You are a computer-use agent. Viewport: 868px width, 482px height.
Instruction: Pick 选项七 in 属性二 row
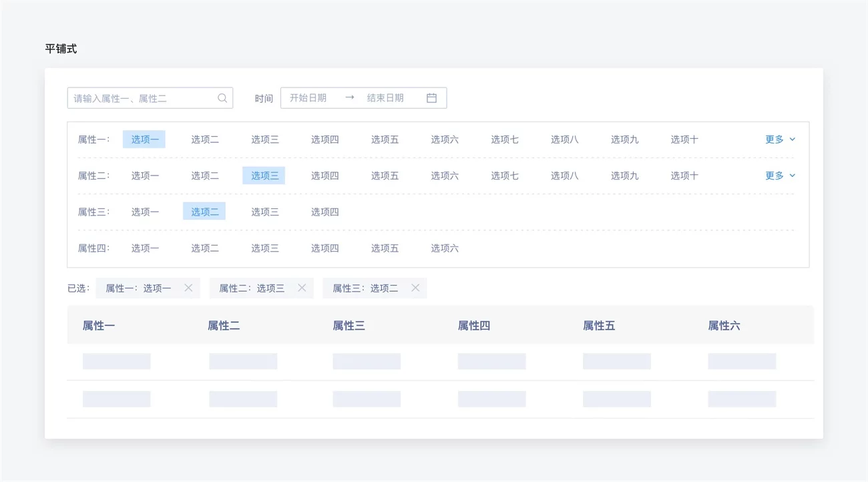pyautogui.click(x=505, y=176)
